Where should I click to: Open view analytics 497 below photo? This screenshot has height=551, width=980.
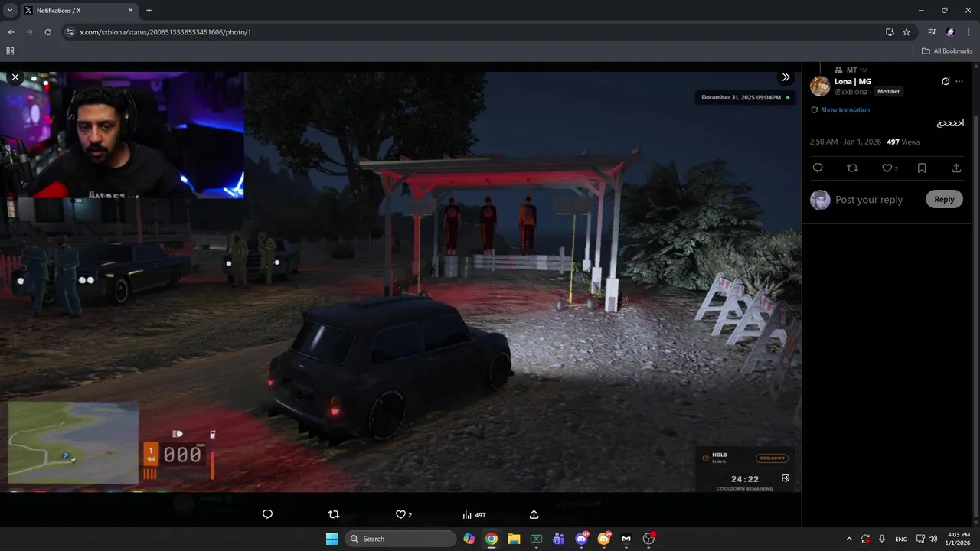click(x=474, y=515)
